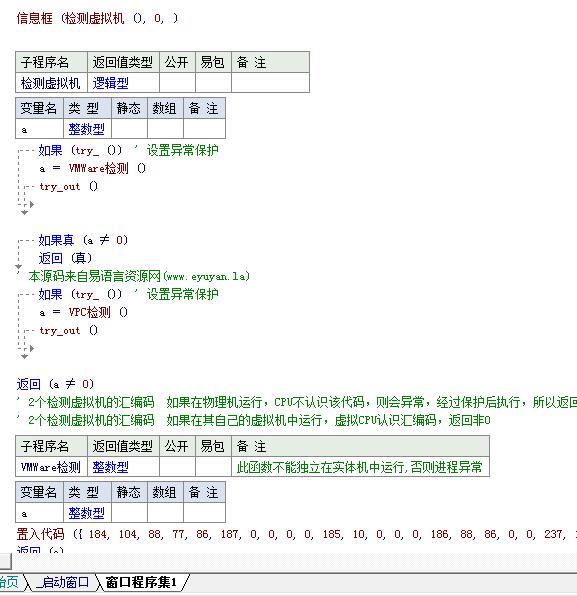Screen dimensions: 577x596
Task: Click the right-pointing flow arrow under VMWare检测 try_out
Action: (32, 204)
